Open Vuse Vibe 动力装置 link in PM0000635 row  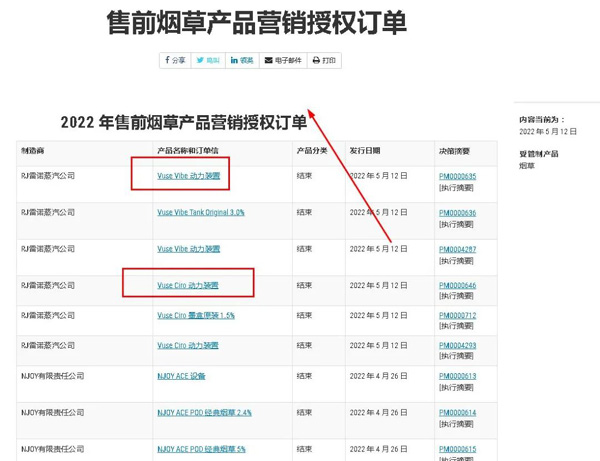pyautogui.click(x=189, y=176)
